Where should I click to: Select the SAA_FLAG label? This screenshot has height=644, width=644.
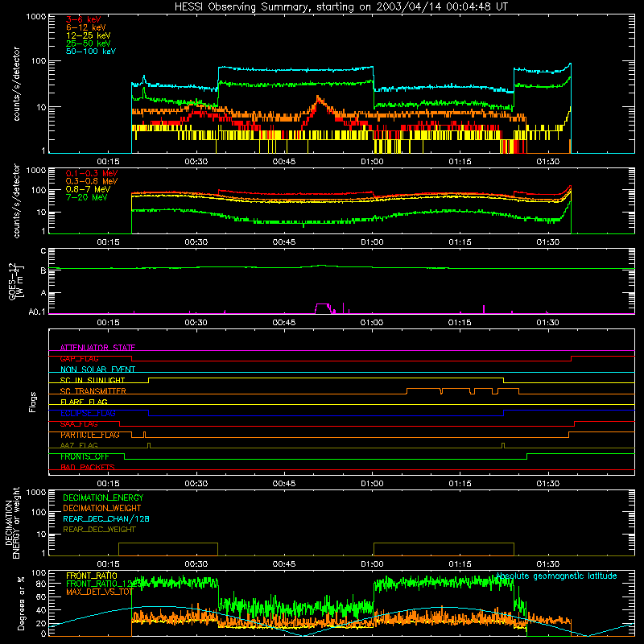(x=79, y=424)
